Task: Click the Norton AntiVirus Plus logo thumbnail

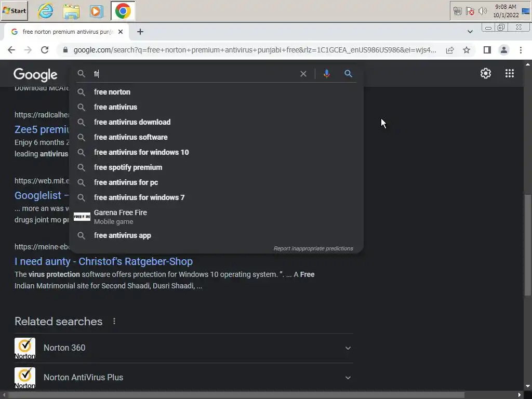Action: [x=25, y=378]
